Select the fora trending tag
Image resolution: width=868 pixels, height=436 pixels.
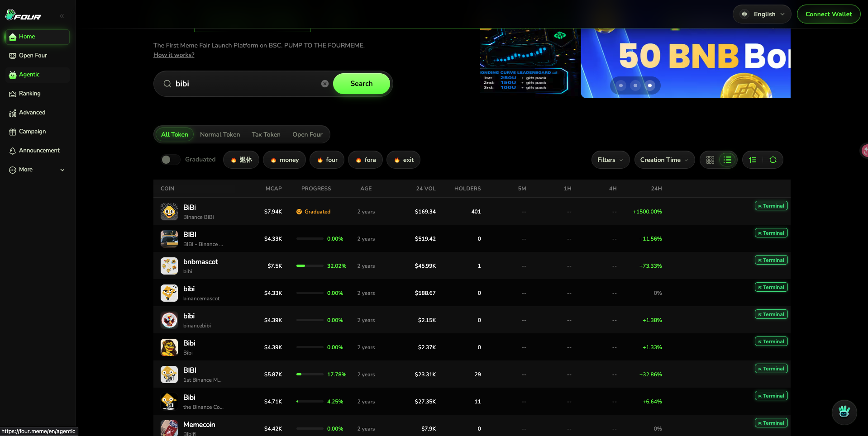[x=365, y=160]
